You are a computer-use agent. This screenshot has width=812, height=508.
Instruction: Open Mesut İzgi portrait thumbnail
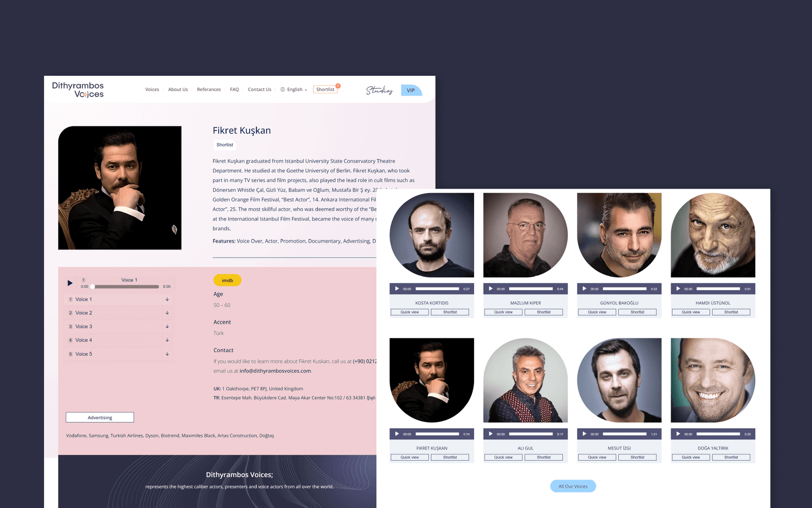pos(619,380)
